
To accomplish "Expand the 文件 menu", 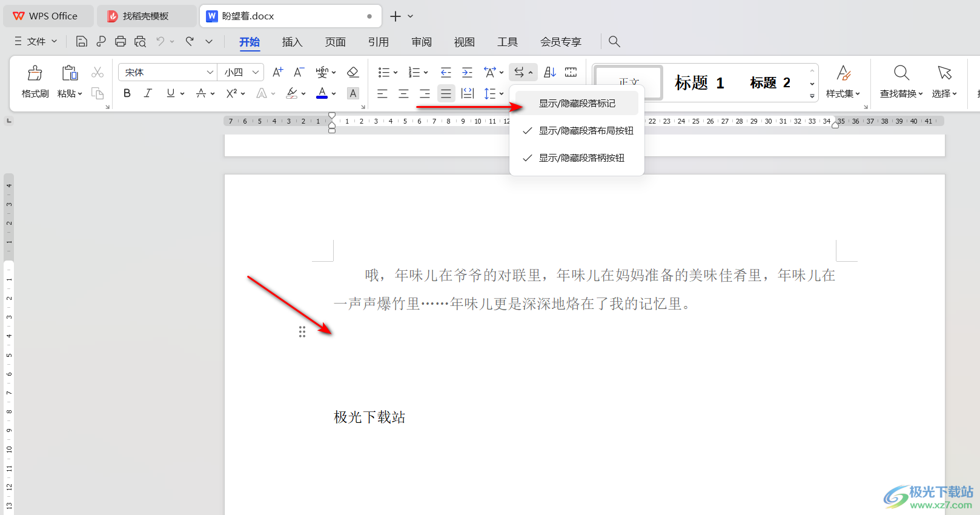I will pyautogui.click(x=36, y=41).
